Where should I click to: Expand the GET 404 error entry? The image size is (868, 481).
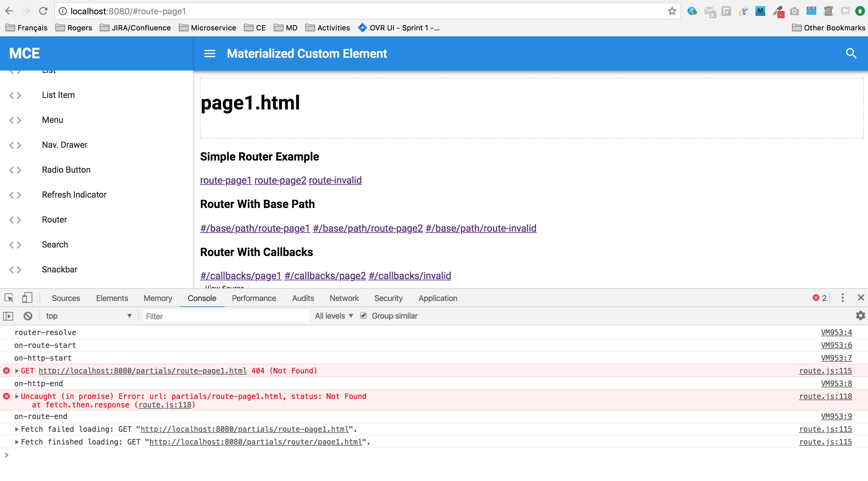pyautogui.click(x=17, y=371)
